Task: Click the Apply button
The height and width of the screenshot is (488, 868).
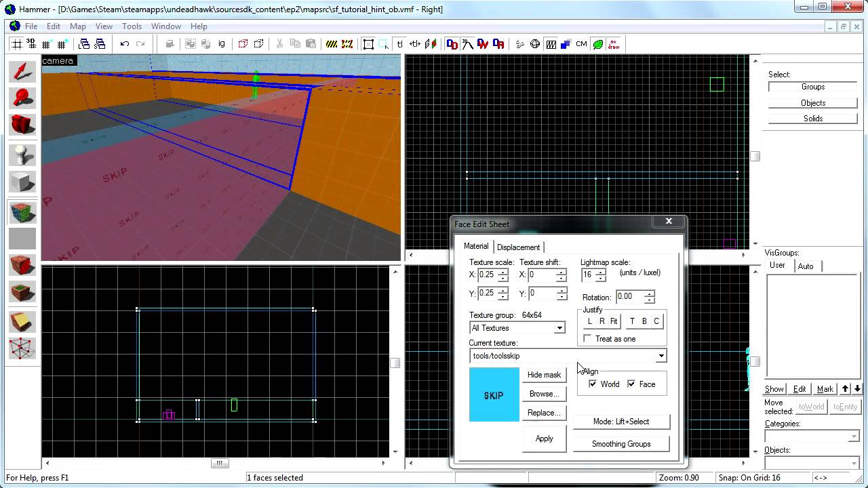Action: (x=544, y=439)
